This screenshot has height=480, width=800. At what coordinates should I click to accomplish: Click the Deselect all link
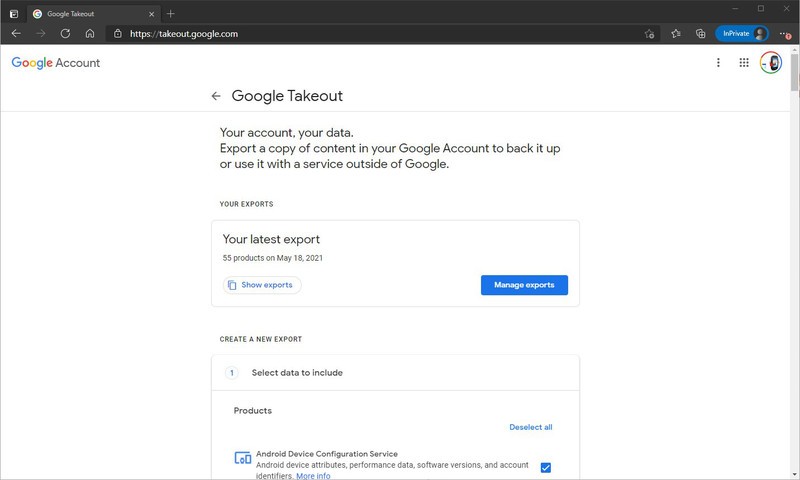click(x=531, y=427)
